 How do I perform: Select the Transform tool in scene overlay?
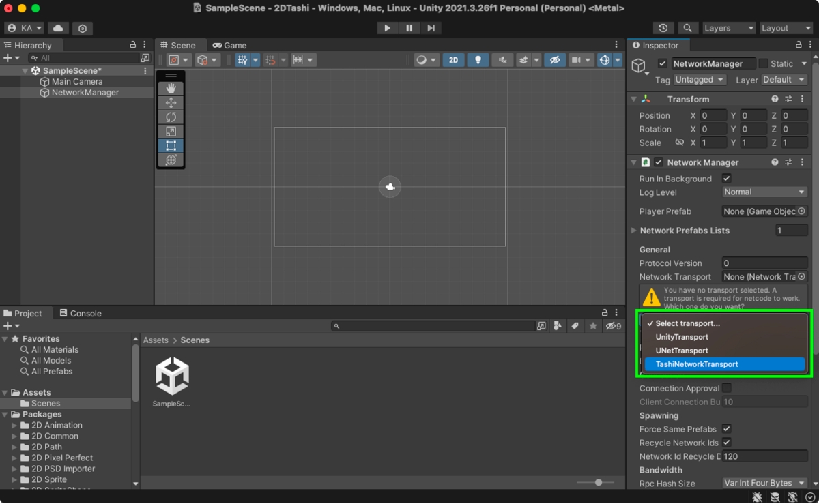point(171,160)
